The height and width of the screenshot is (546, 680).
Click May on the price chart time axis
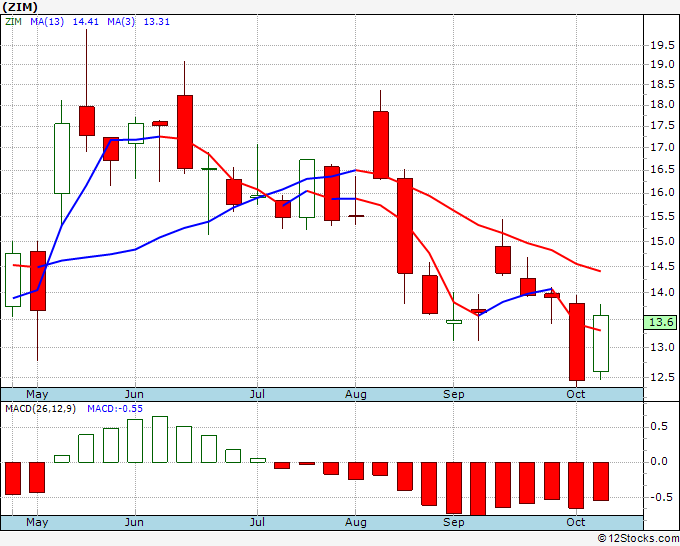pyautogui.click(x=37, y=394)
